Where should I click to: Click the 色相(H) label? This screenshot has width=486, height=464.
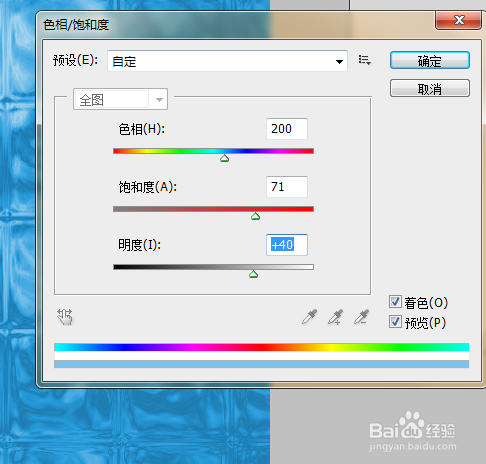pyautogui.click(x=142, y=129)
